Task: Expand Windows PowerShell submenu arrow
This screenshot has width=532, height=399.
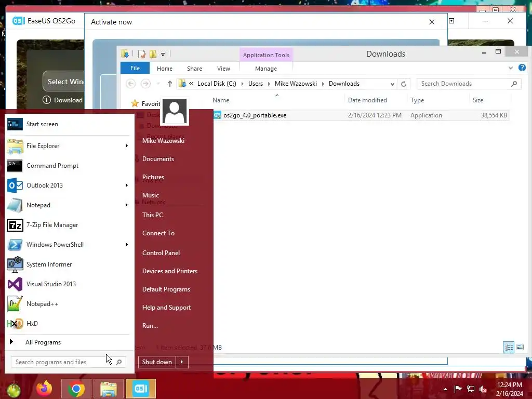Action: 127,245
